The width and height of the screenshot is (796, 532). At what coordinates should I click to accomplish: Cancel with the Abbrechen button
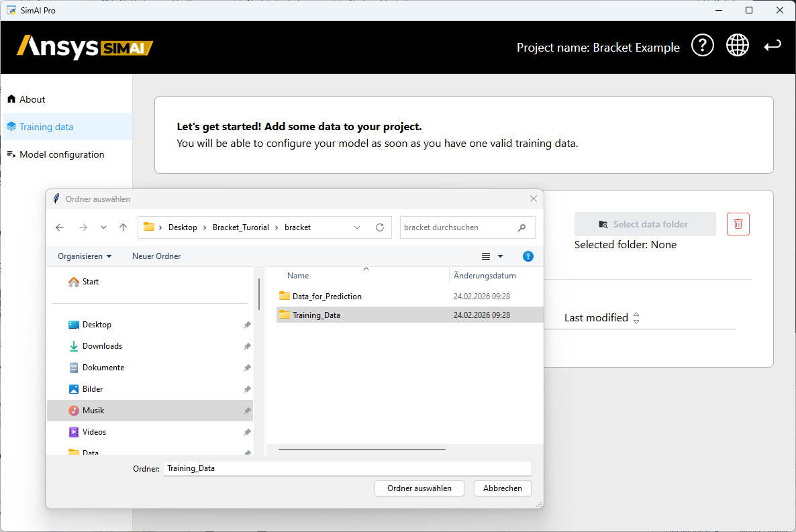(502, 488)
